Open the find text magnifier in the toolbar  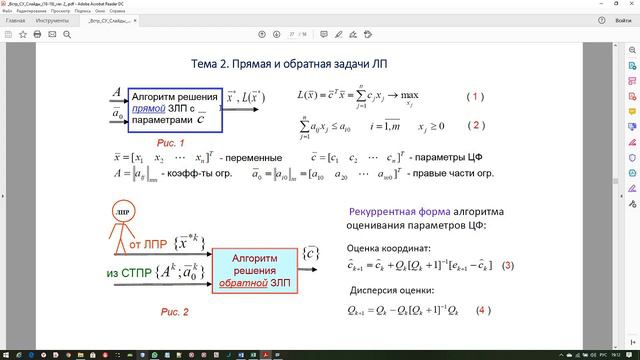tap(67, 35)
